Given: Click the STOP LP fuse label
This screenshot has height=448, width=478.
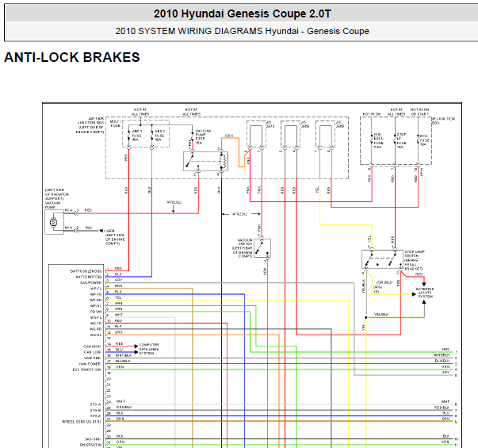Looking at the screenshot, I should 401,140.
